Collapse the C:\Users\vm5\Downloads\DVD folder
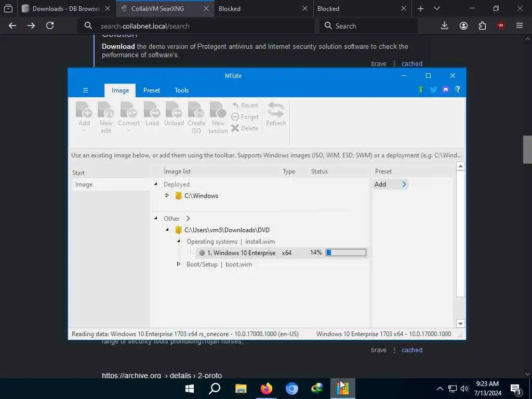This screenshot has height=399, width=532. point(167,230)
